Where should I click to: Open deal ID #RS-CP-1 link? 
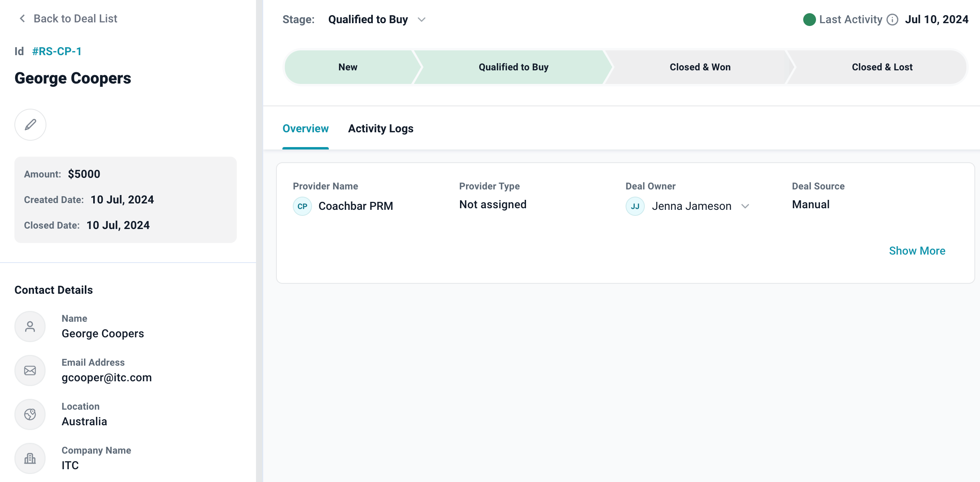[x=57, y=51]
